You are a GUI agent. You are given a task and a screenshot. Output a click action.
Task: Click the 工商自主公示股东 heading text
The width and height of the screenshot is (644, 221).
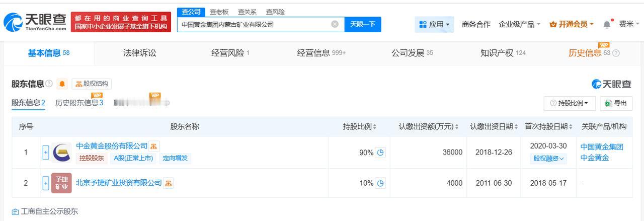click(49, 212)
